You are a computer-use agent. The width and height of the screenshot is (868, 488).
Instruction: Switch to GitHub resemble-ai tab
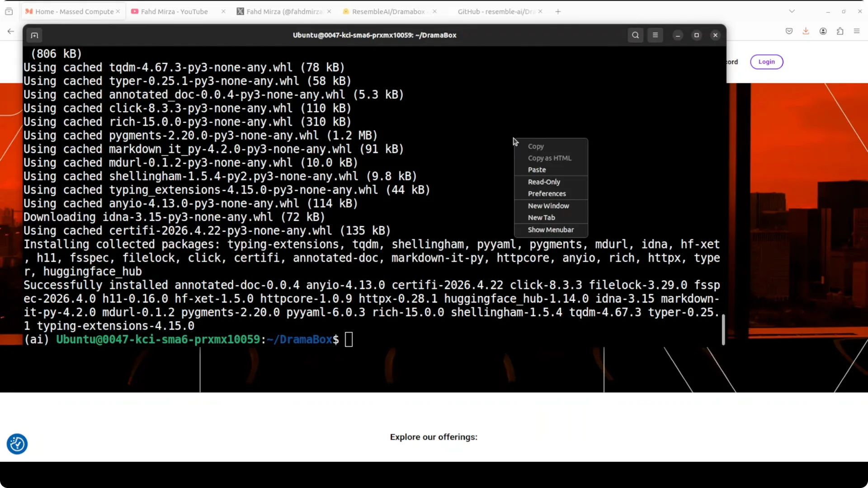click(495, 11)
